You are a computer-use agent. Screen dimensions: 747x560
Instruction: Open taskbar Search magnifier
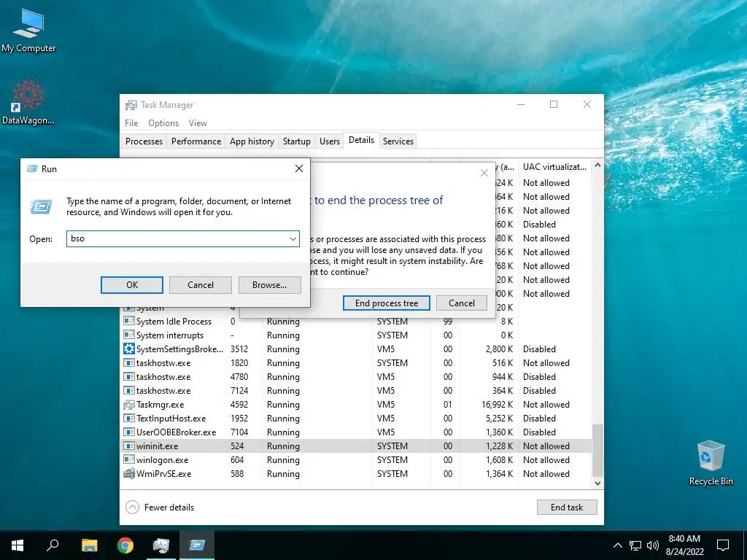click(53, 545)
